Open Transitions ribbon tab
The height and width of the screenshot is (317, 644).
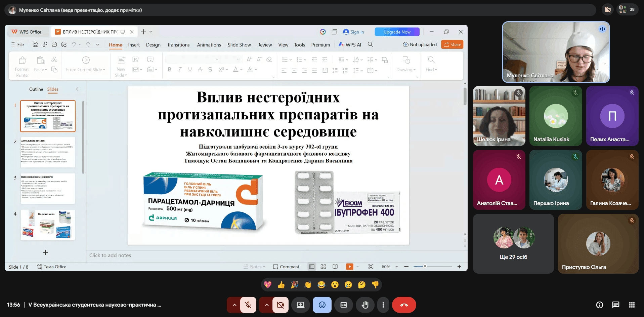point(178,45)
